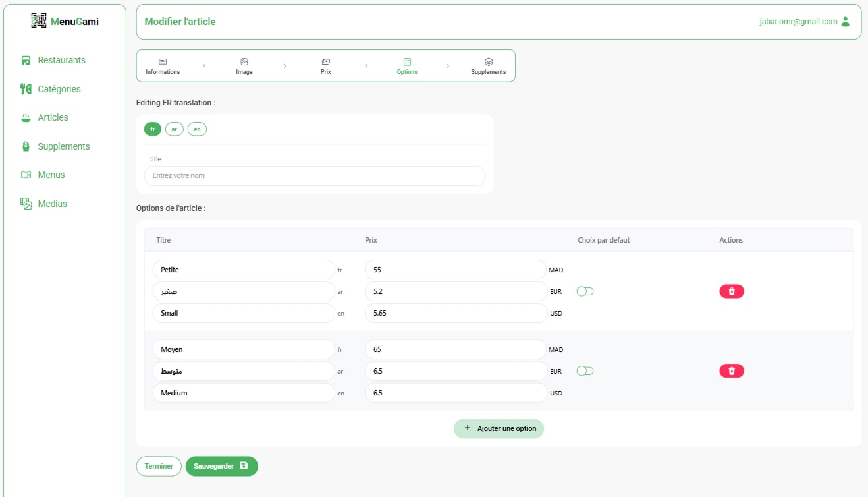The height and width of the screenshot is (497, 868).
Task: Click the user profile icon
Action: [846, 22]
